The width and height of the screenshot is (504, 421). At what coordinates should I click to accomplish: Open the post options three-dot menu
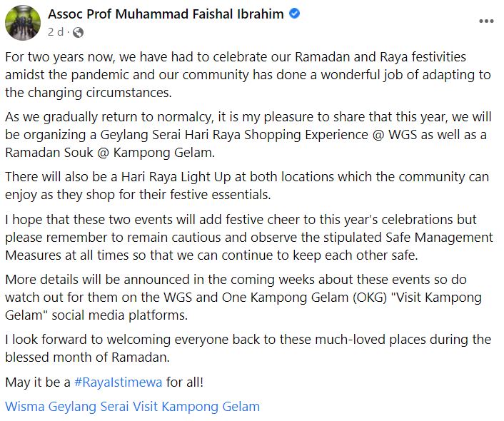[486, 21]
